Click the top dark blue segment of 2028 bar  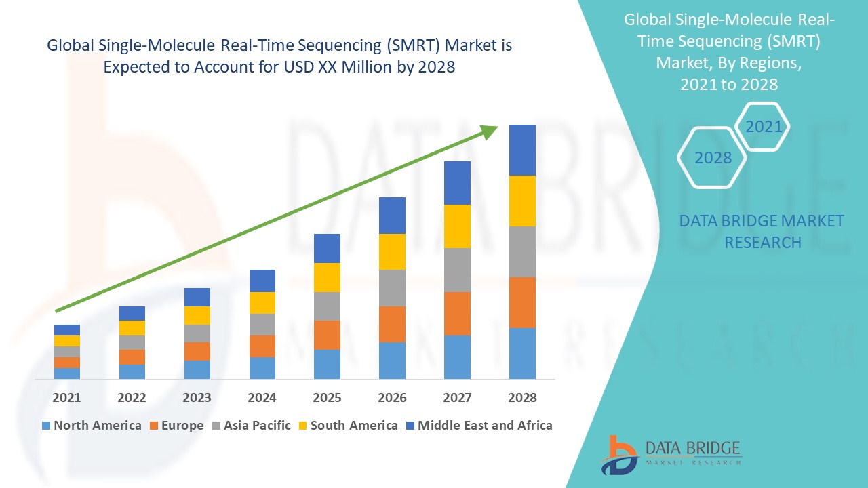click(522, 150)
